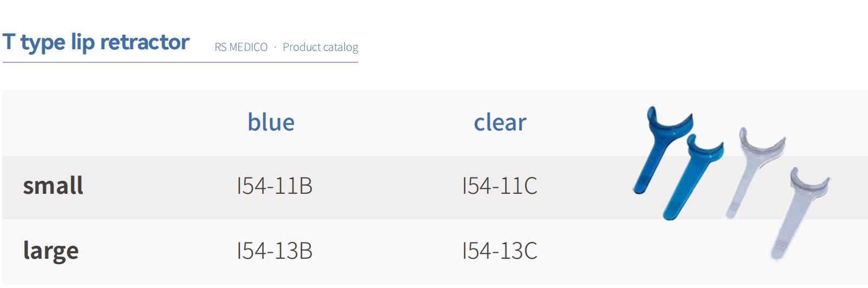
Task: Select product code I54-11B
Action: coord(275,186)
